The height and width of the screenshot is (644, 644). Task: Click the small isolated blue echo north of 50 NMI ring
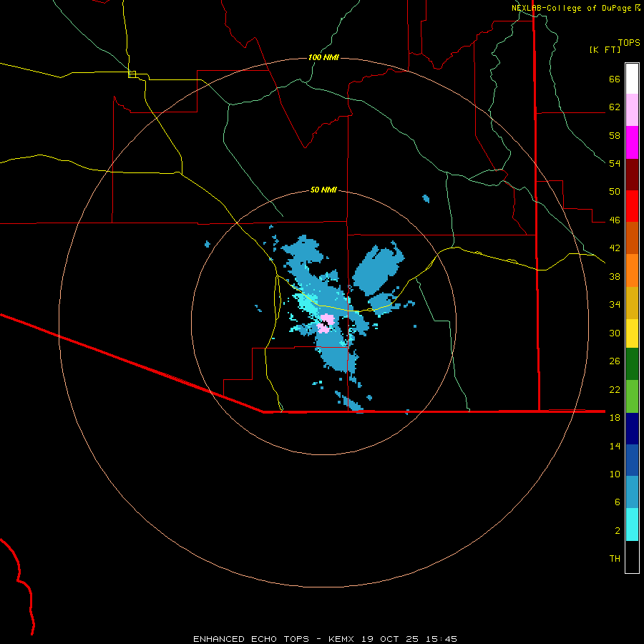point(426,199)
